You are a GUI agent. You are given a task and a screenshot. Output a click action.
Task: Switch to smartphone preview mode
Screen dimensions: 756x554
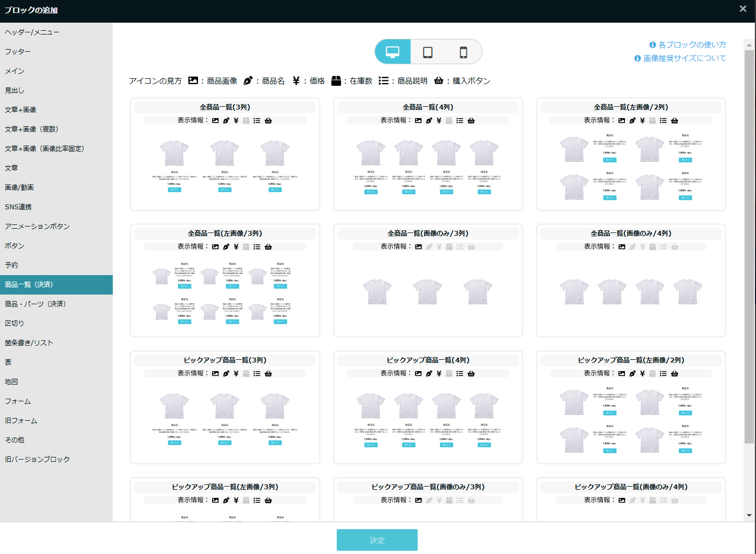coord(463,52)
